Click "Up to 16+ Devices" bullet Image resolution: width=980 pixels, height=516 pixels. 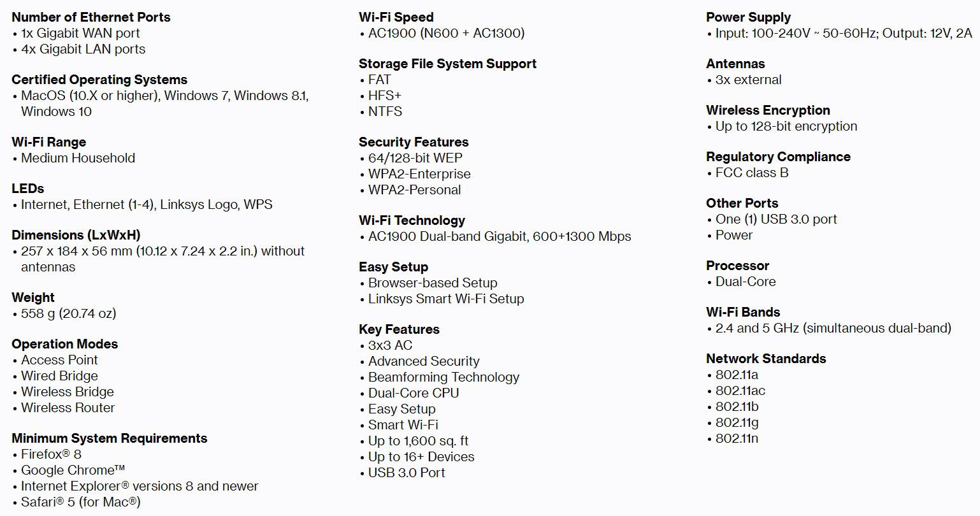[x=421, y=457]
